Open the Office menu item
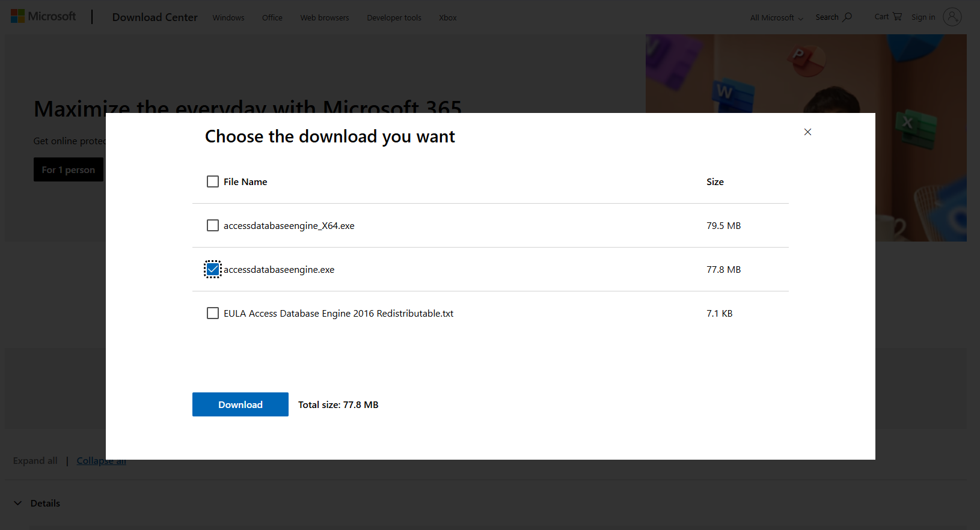980x530 pixels. [272, 17]
